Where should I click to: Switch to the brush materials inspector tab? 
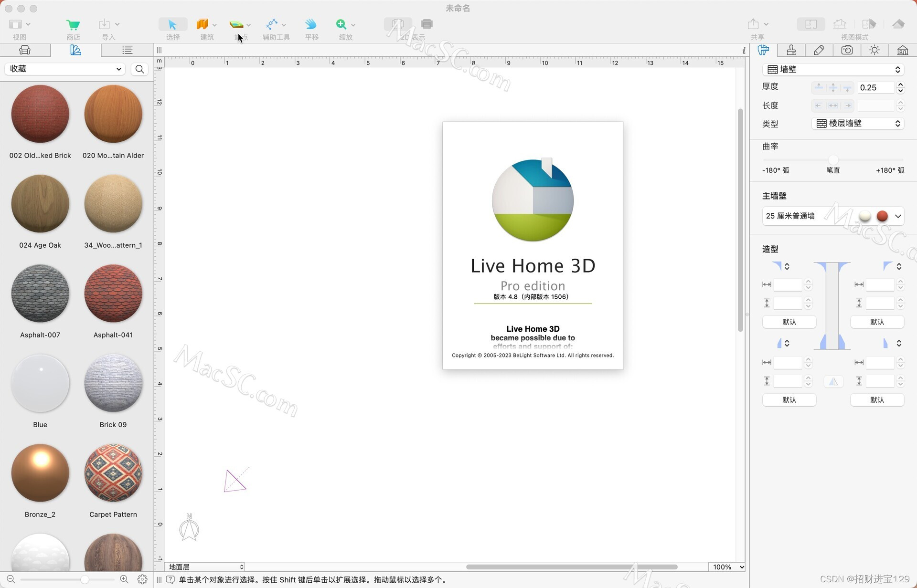click(x=791, y=50)
